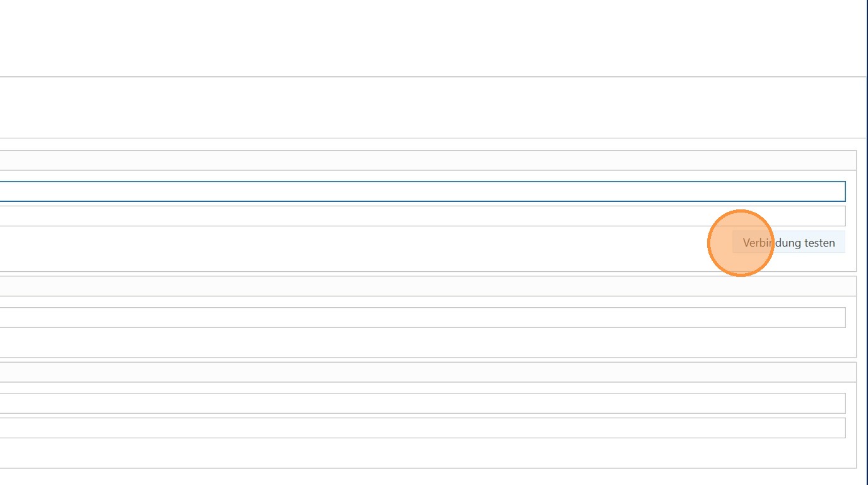The image size is (868, 485).
Task: Focus the input box under the second header bar
Action: click(421, 317)
